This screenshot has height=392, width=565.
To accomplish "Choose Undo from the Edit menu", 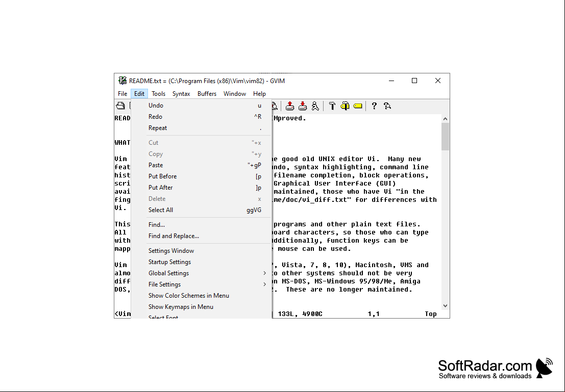I will coord(202,106).
